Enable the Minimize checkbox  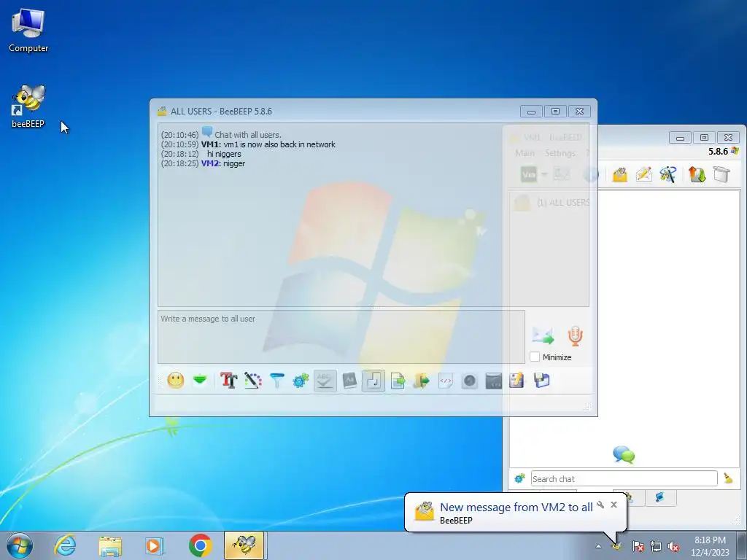[x=535, y=357]
